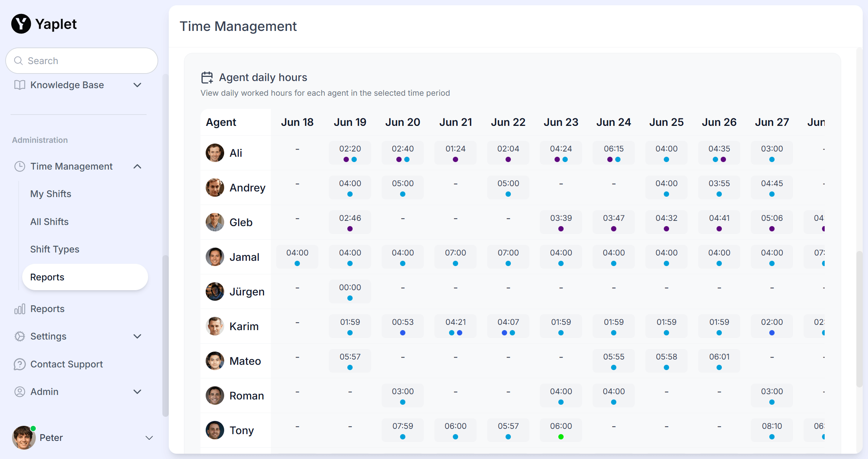Open the Peter profile dropdown arrow

pos(149,438)
